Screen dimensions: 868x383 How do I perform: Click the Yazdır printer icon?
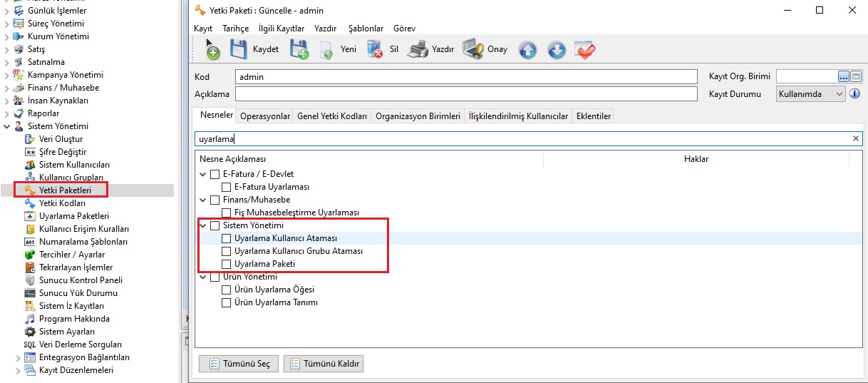(421, 49)
